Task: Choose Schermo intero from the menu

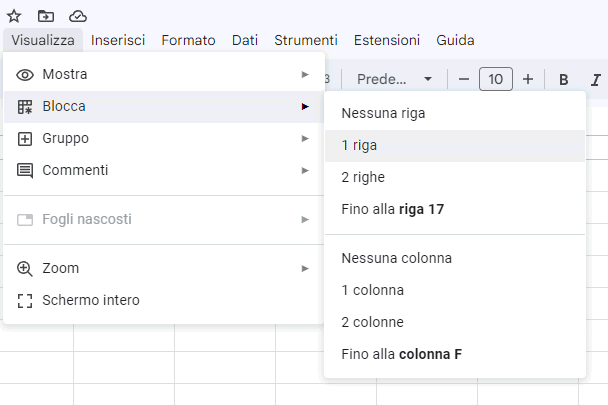Action: pos(164,301)
